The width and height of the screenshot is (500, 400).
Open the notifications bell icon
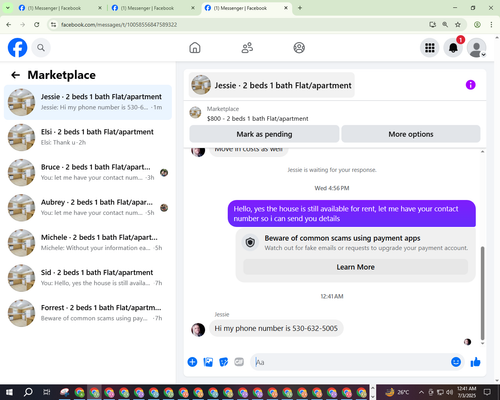point(453,48)
